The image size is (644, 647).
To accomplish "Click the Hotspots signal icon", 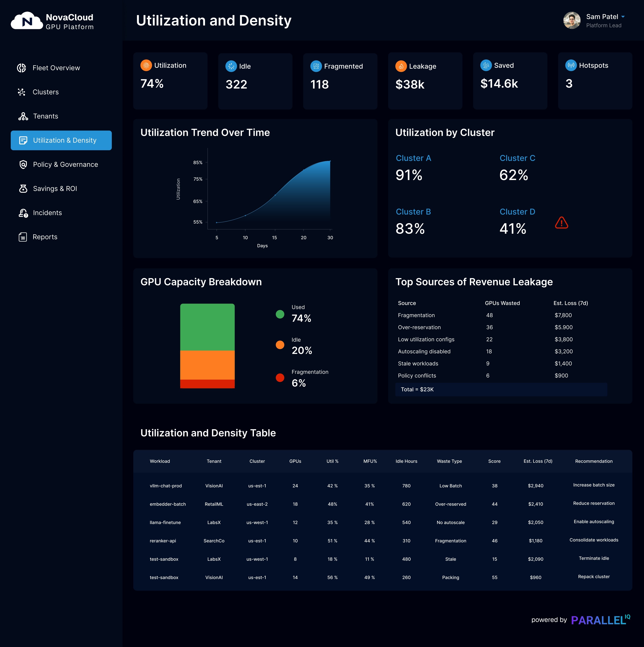I will point(571,65).
